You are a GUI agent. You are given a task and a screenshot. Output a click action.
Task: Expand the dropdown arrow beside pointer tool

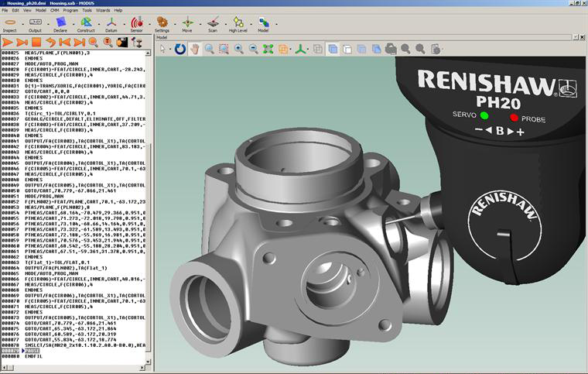(x=170, y=49)
